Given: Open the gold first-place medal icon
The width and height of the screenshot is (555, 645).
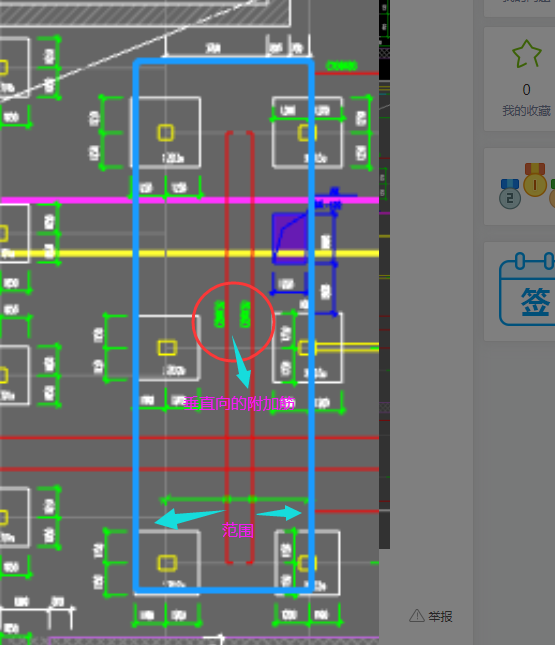Looking at the screenshot, I should tap(534, 180).
